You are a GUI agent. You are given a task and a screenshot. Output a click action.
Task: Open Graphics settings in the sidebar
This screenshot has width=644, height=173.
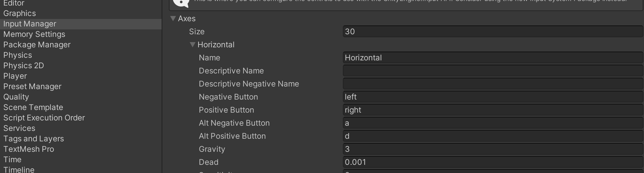(x=20, y=13)
